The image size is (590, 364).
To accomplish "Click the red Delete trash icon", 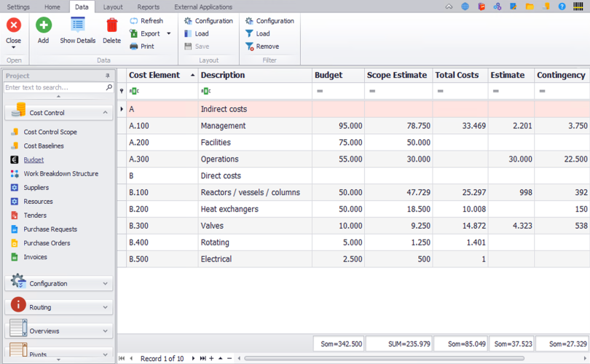I will [111, 25].
